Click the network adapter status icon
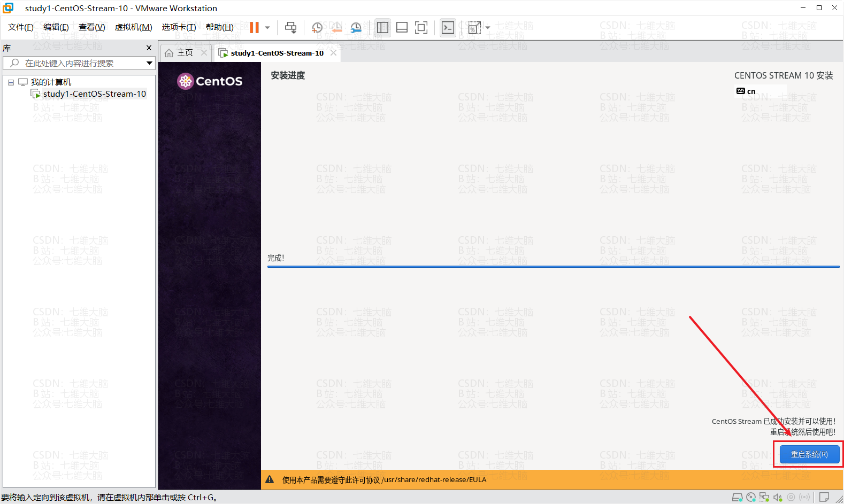 click(x=764, y=497)
